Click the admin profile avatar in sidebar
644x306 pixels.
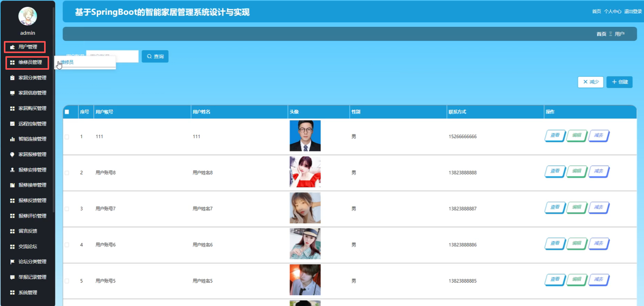27,16
